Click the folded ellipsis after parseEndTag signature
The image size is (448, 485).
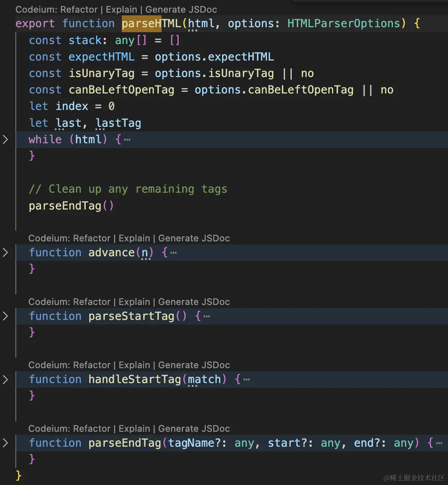point(439,443)
